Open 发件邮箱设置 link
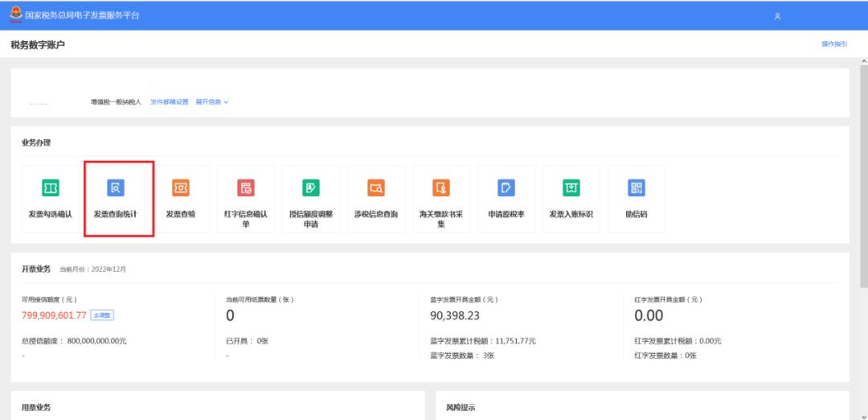Image resolution: width=868 pixels, height=420 pixels. [169, 102]
